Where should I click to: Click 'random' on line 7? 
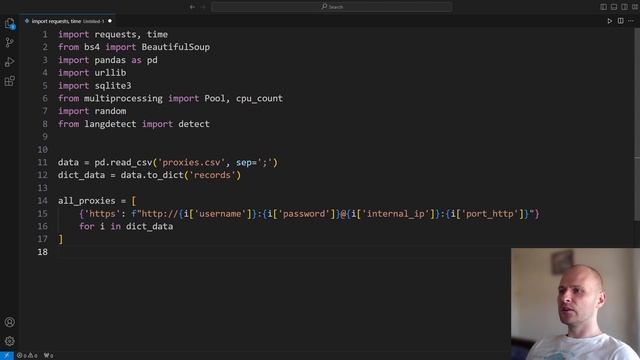(x=110, y=111)
